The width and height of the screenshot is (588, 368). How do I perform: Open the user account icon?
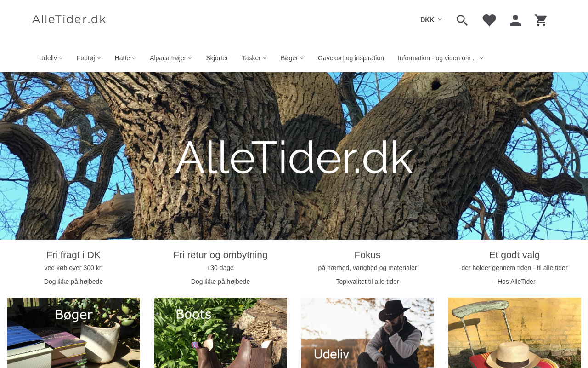(x=515, y=20)
